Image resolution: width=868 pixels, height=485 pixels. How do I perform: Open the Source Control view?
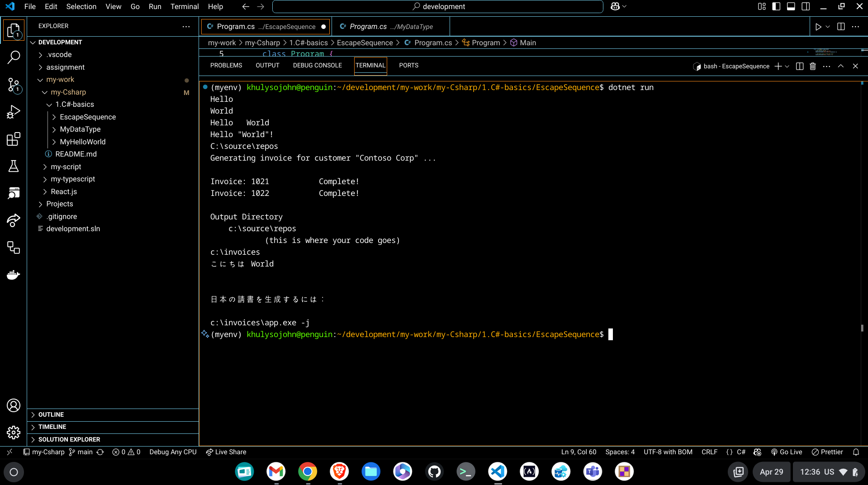pyautogui.click(x=14, y=85)
